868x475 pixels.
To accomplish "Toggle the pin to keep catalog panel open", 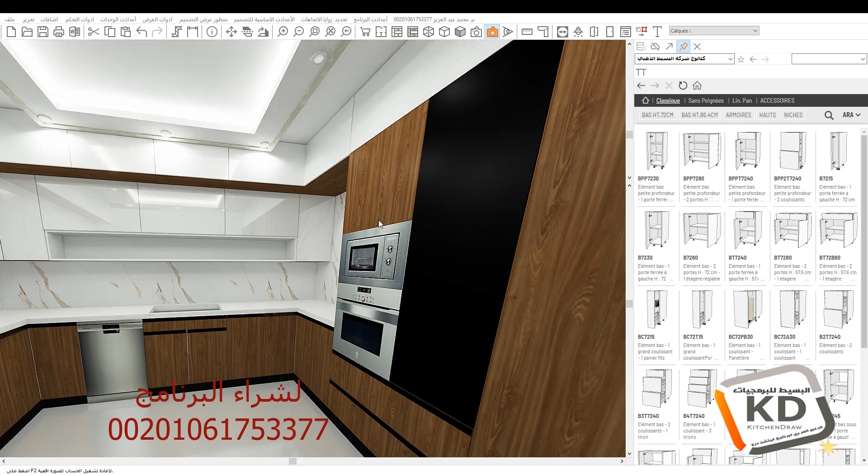I will coord(683,47).
